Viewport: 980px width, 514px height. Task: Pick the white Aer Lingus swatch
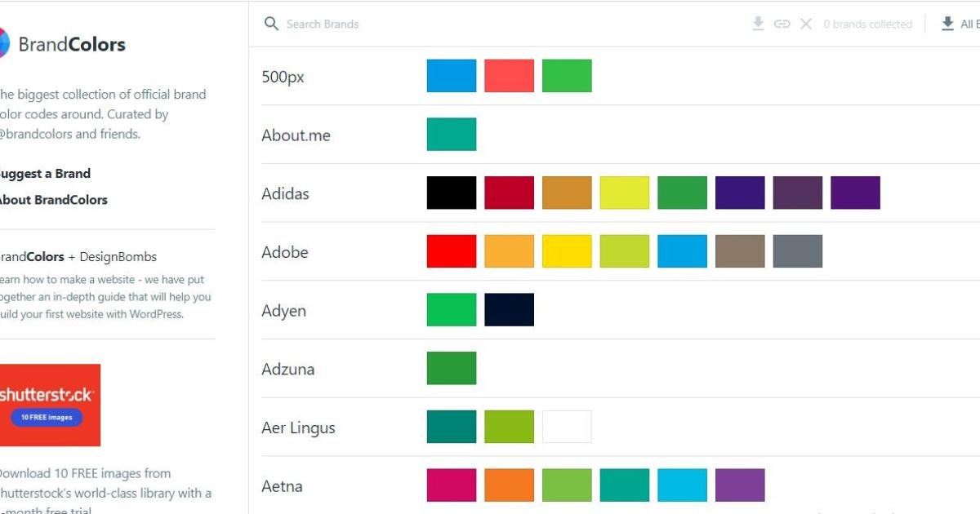pyautogui.click(x=567, y=427)
